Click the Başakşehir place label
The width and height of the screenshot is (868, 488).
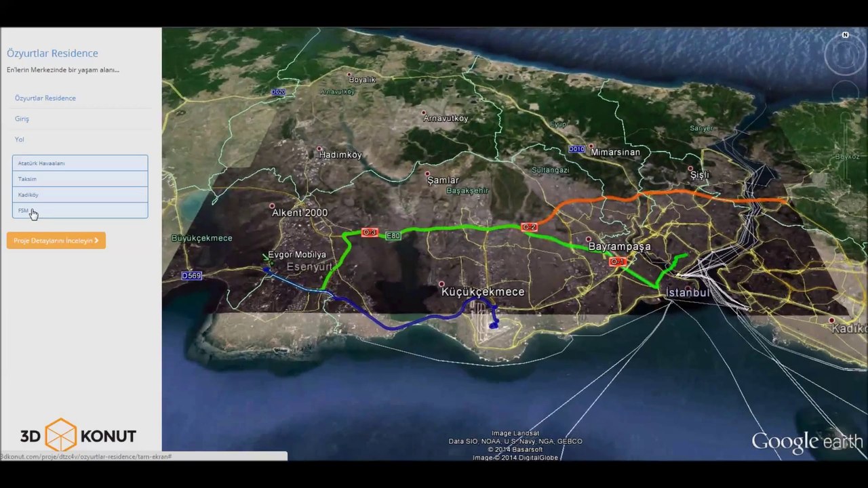[467, 191]
